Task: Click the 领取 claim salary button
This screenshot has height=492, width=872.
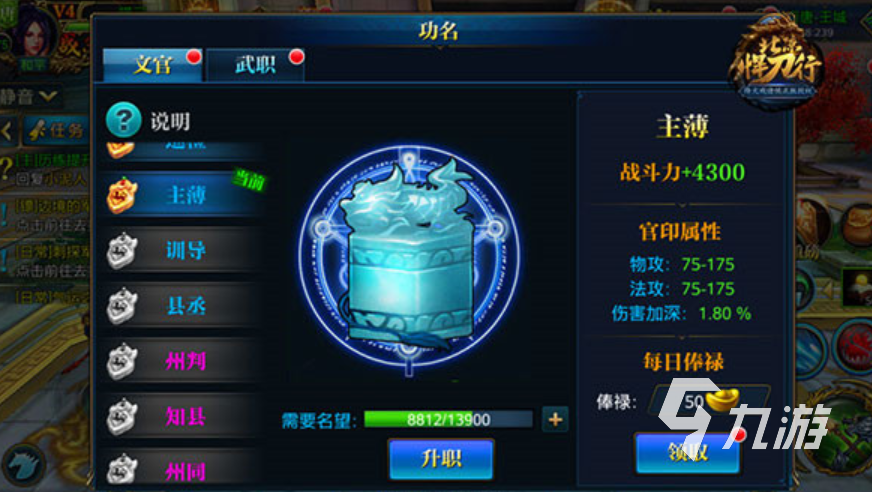Action: coord(688,453)
